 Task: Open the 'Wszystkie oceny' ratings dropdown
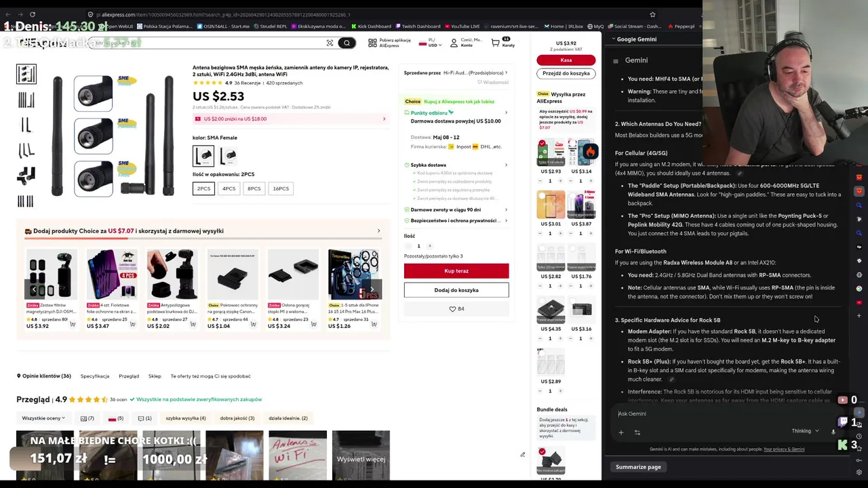pos(43,418)
